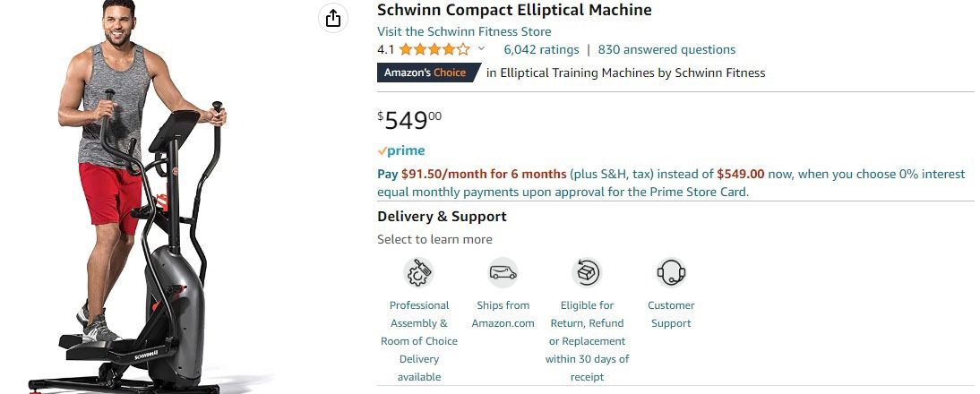Click the Ships from Amazon.com label

(x=503, y=314)
